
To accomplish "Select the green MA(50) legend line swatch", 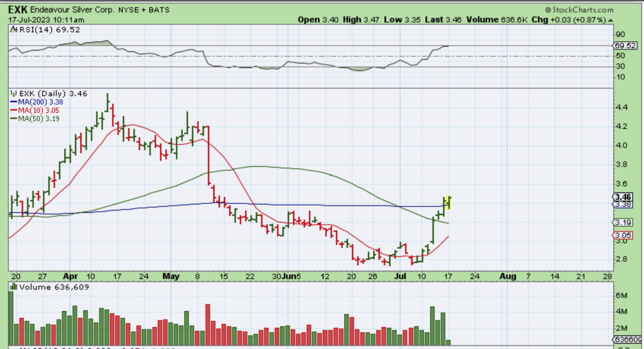I will click(14, 119).
